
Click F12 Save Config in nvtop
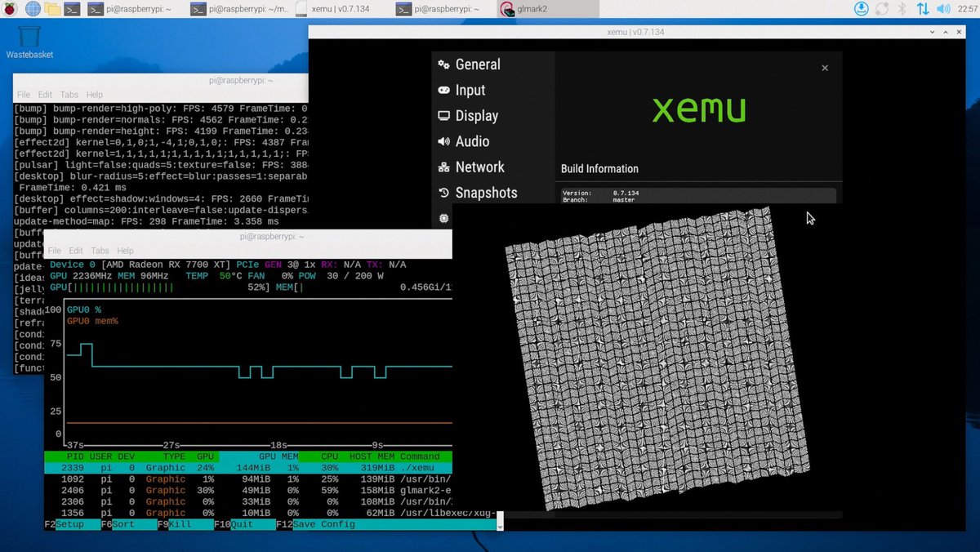click(315, 524)
